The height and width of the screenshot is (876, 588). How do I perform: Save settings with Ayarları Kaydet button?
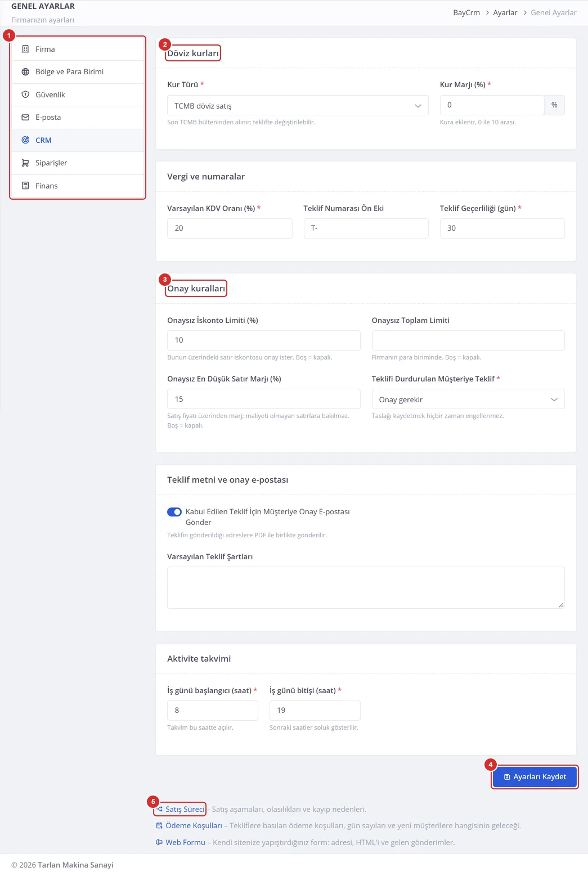tap(535, 777)
